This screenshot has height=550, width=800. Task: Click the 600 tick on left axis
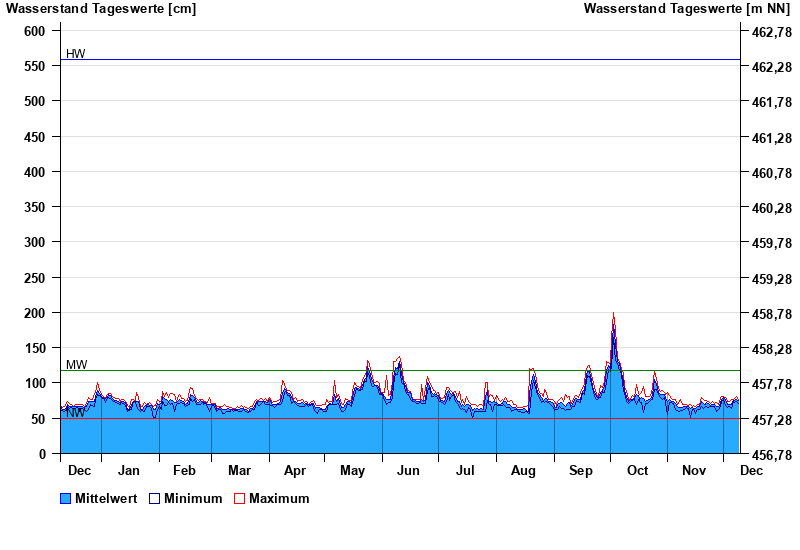coord(35,31)
